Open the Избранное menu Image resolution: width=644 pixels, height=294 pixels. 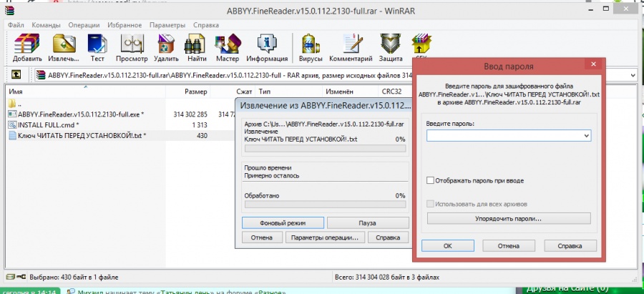(125, 25)
